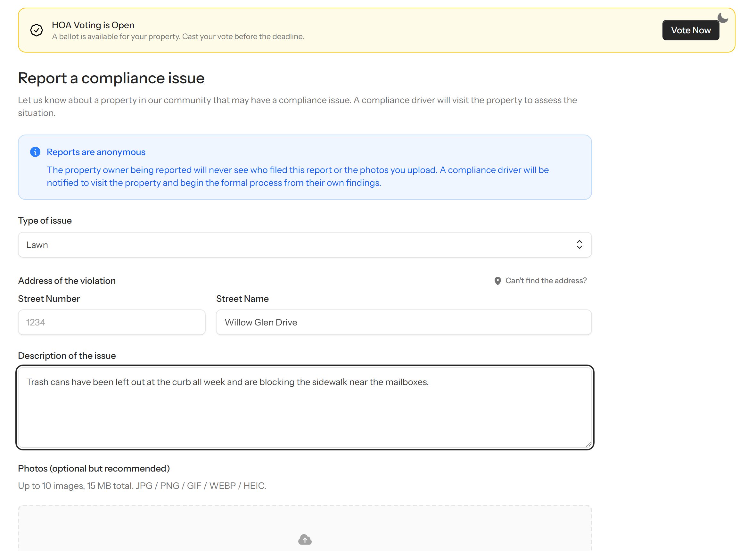Click the cloud upload icon in photo dropzone
The width and height of the screenshot is (756, 551).
(x=305, y=539)
